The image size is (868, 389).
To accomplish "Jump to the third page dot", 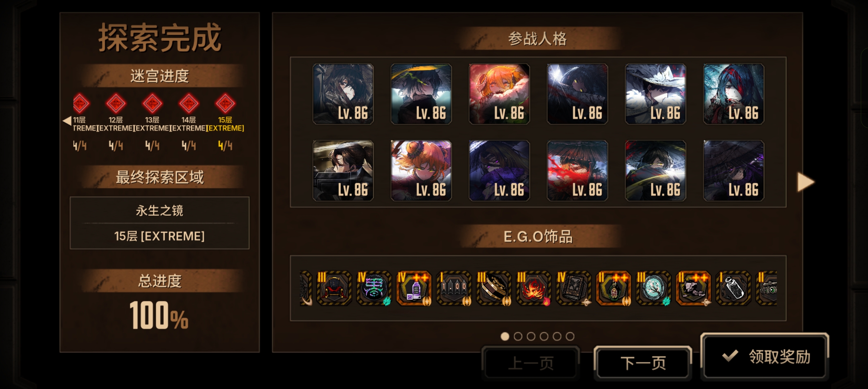I will point(531,336).
